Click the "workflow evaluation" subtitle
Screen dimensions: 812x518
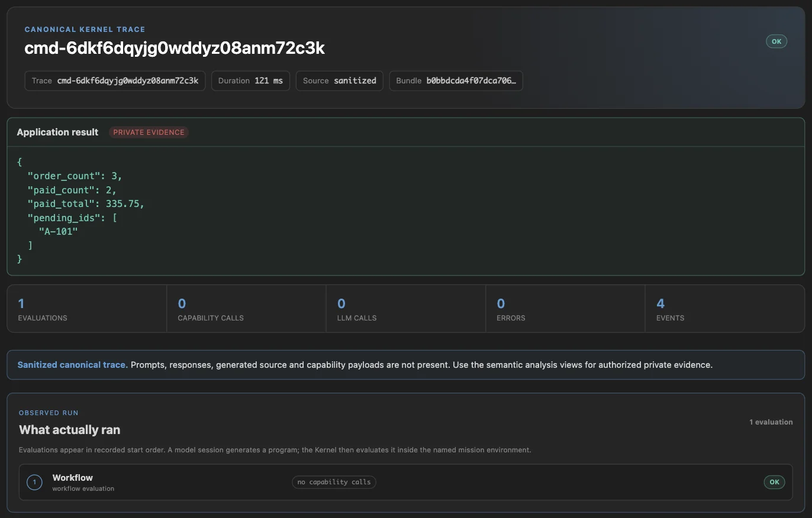(83, 489)
